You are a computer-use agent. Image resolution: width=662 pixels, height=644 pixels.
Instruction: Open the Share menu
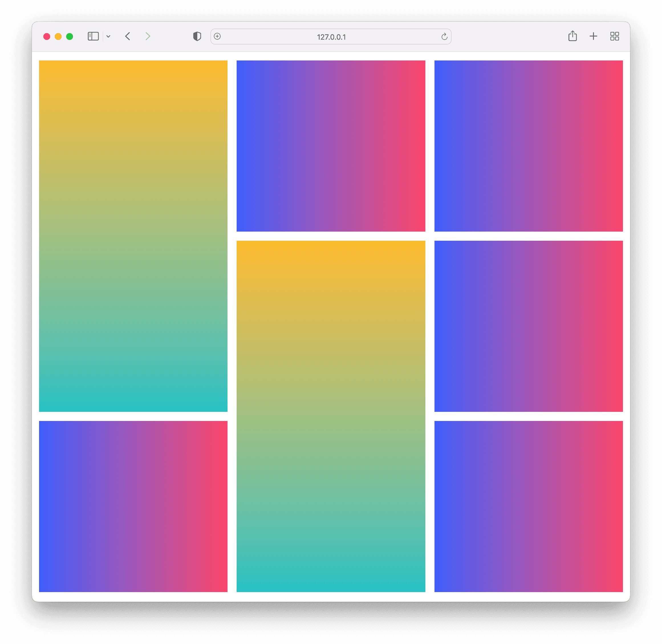(572, 36)
